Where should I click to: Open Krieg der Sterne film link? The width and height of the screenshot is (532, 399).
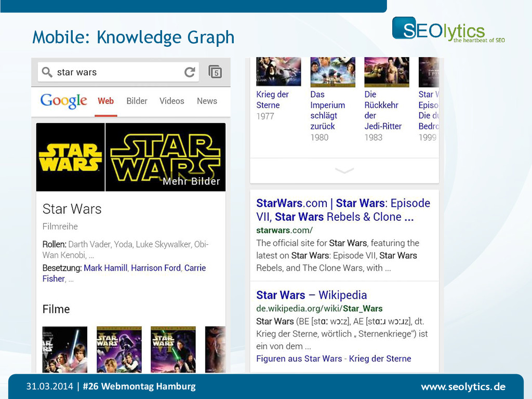(x=272, y=100)
